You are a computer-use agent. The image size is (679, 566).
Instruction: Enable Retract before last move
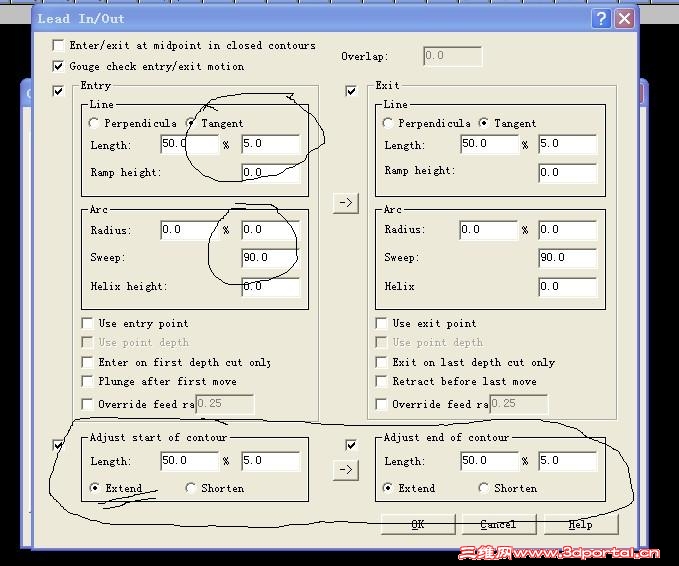coord(381,381)
